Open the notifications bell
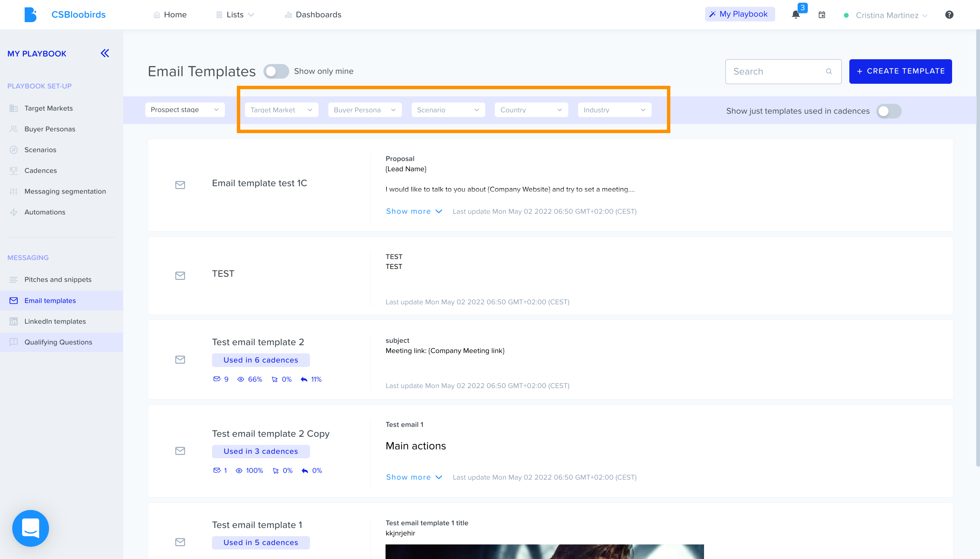 coord(796,15)
